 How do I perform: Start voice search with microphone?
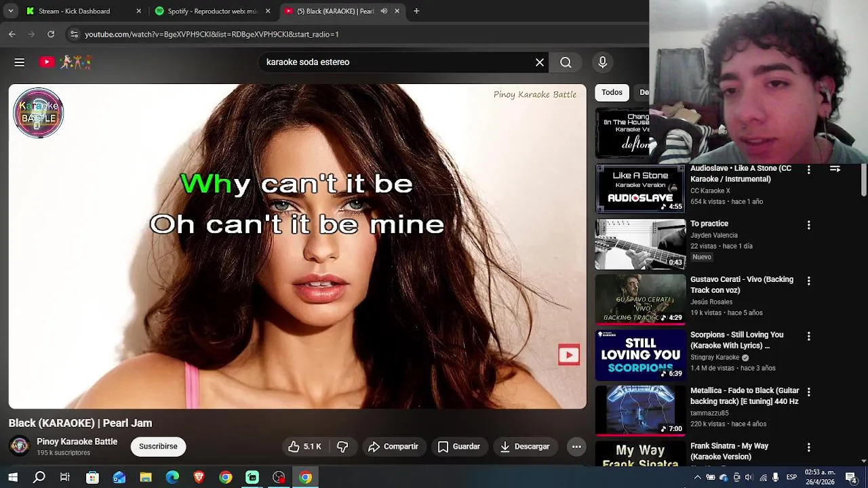pyautogui.click(x=602, y=62)
